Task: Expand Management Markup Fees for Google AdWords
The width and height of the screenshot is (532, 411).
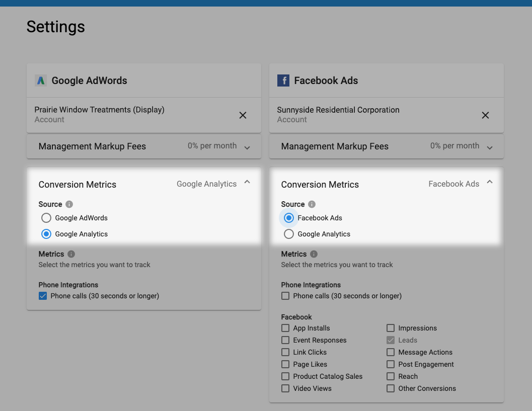Action: click(x=247, y=148)
